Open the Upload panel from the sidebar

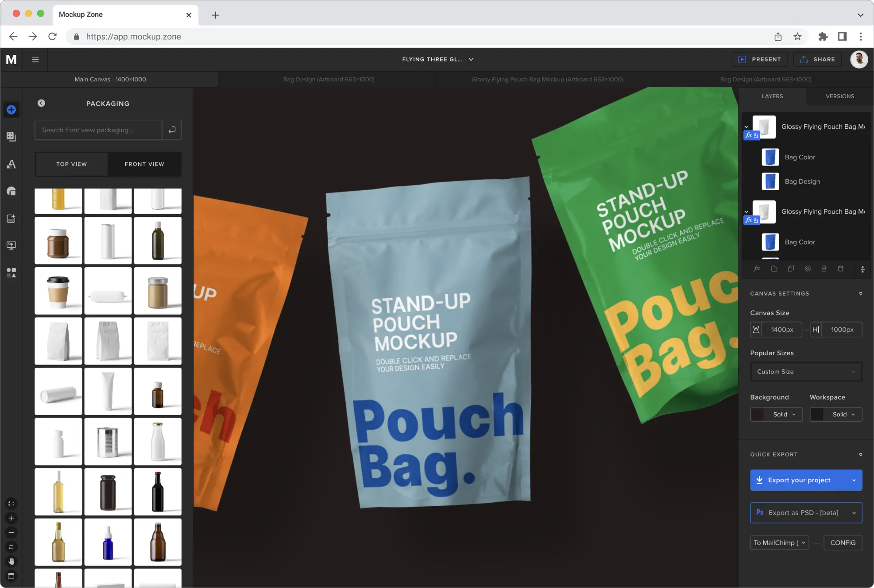coord(11,246)
